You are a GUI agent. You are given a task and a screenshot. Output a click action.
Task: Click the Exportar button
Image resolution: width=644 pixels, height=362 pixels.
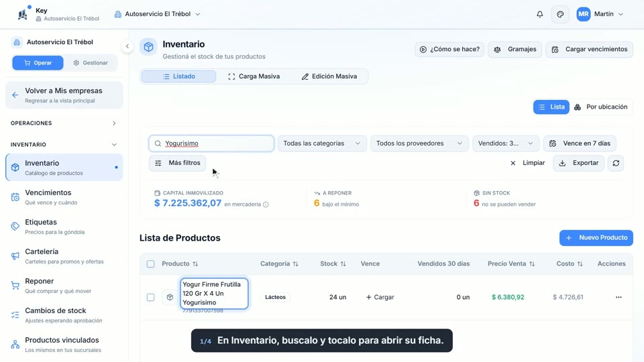579,163
